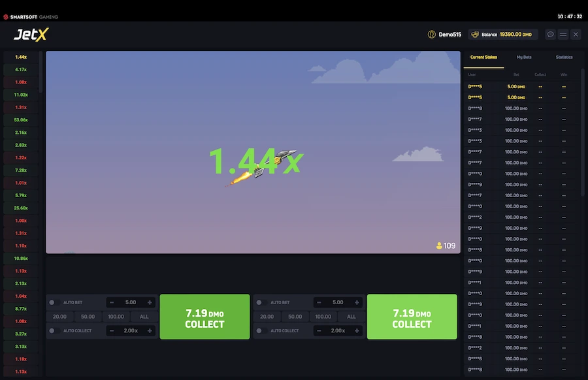The width and height of the screenshot is (588, 380).
Task: Choose ALL bet on left panel
Action: click(144, 317)
